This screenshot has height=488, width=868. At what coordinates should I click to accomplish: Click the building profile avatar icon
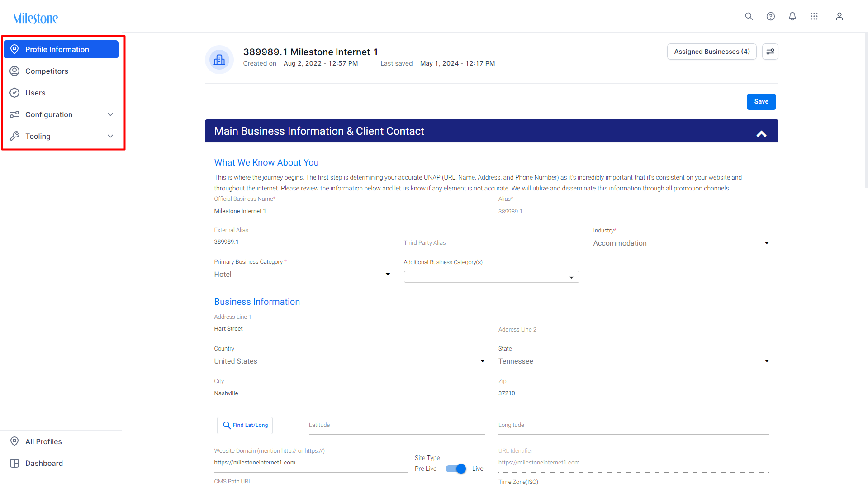(219, 60)
